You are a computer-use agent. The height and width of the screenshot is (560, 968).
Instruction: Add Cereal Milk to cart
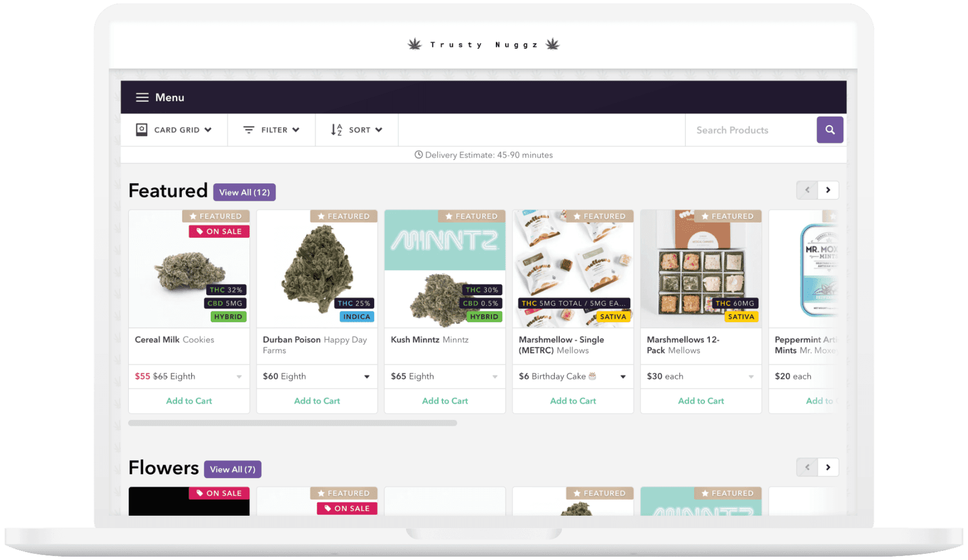pyautogui.click(x=189, y=401)
